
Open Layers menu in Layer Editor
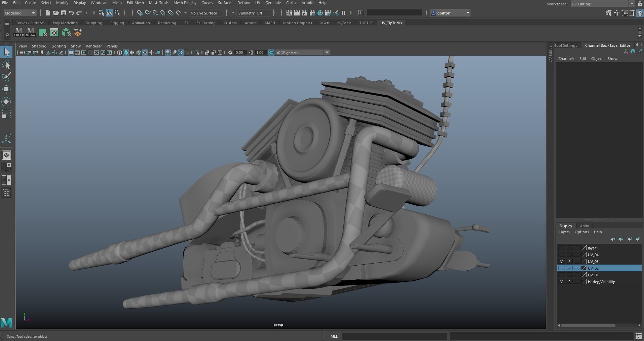[564, 232]
